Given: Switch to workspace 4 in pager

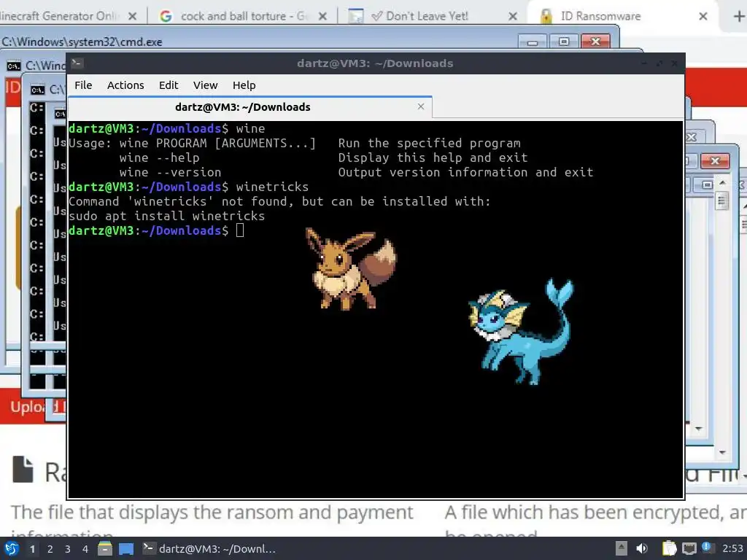Looking at the screenshot, I should tap(85, 549).
